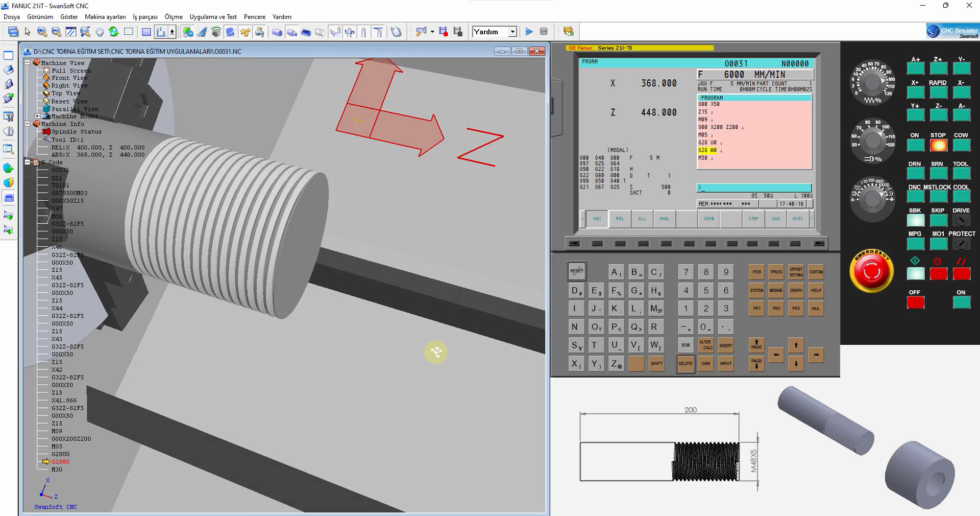
Task: Click the left arrow cursor key
Action: [x=776, y=355]
